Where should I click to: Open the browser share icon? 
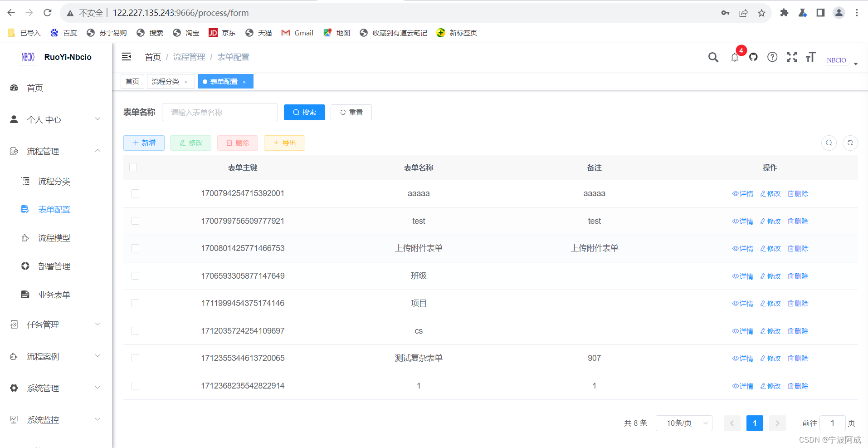[x=743, y=13]
